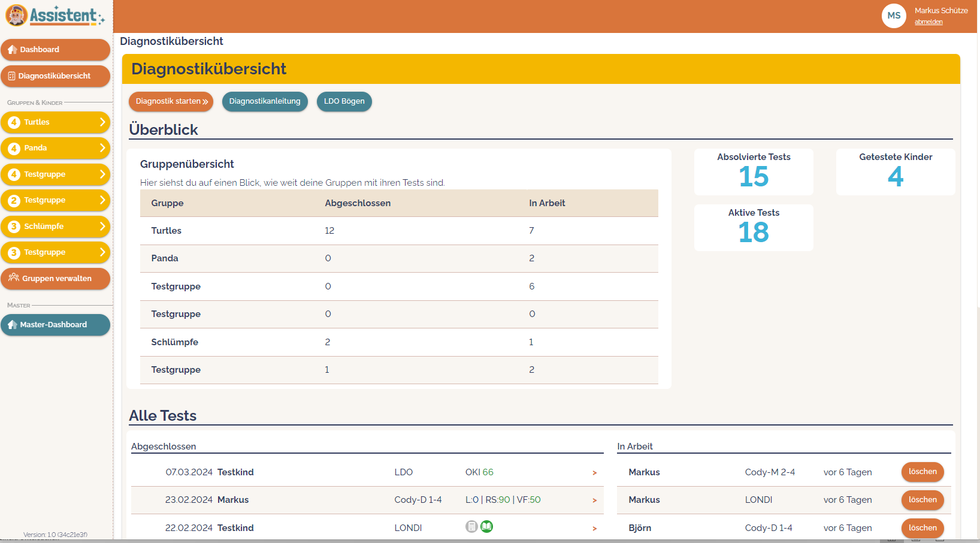
Task: Open the Diagnostikanleitung tab button
Action: click(x=265, y=101)
